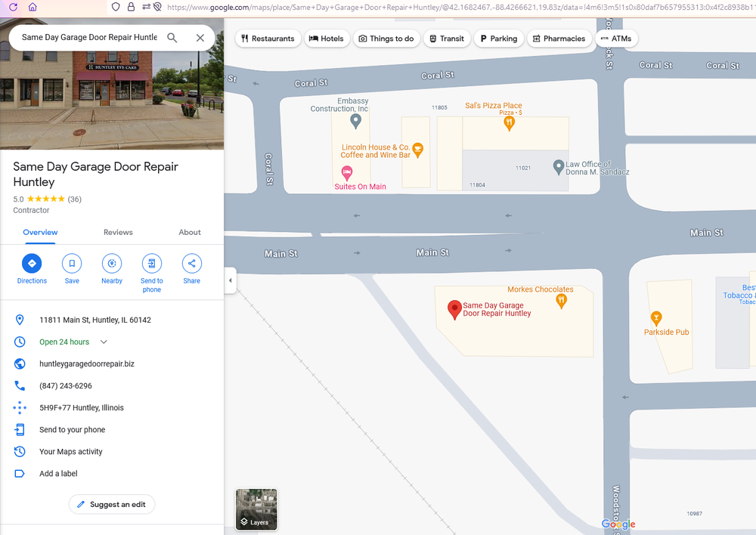The width and height of the screenshot is (756, 535).
Task: Click the Sal's Pizza Place map pin
Action: (x=509, y=123)
